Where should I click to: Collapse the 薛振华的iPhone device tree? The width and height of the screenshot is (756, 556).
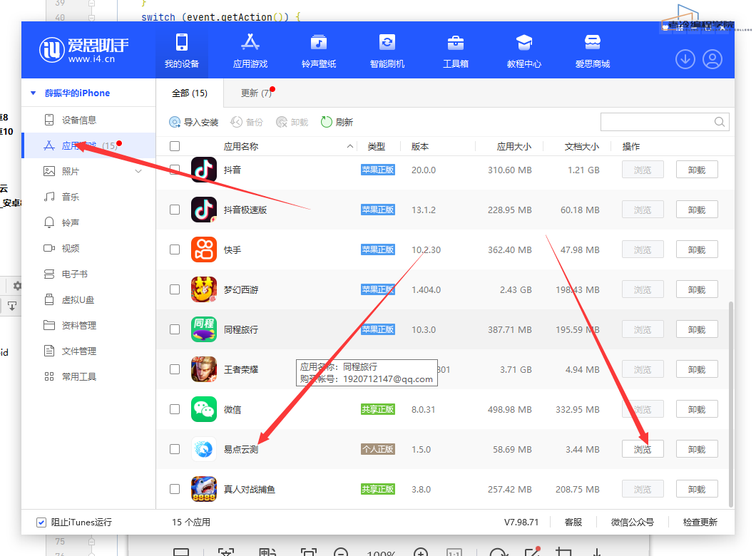tap(34, 93)
